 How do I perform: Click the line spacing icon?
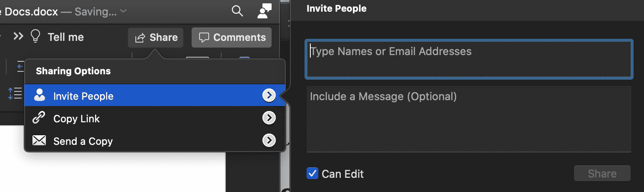[15, 93]
